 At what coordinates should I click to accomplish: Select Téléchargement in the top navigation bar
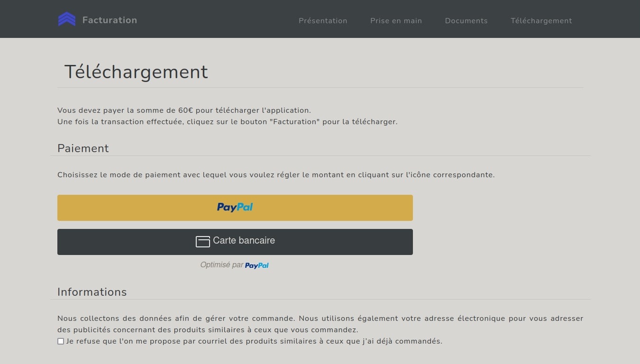541,21
